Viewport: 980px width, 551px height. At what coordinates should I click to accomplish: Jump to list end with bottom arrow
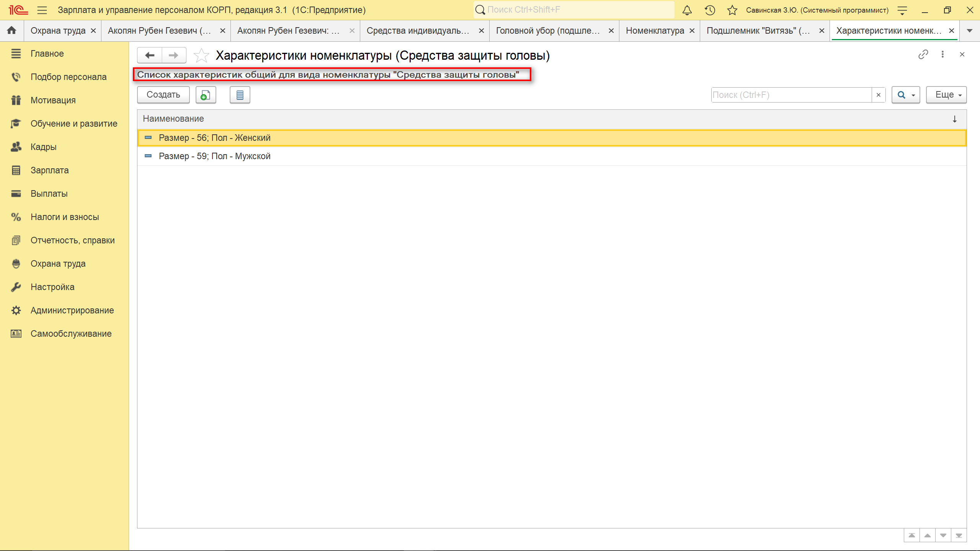click(x=959, y=535)
